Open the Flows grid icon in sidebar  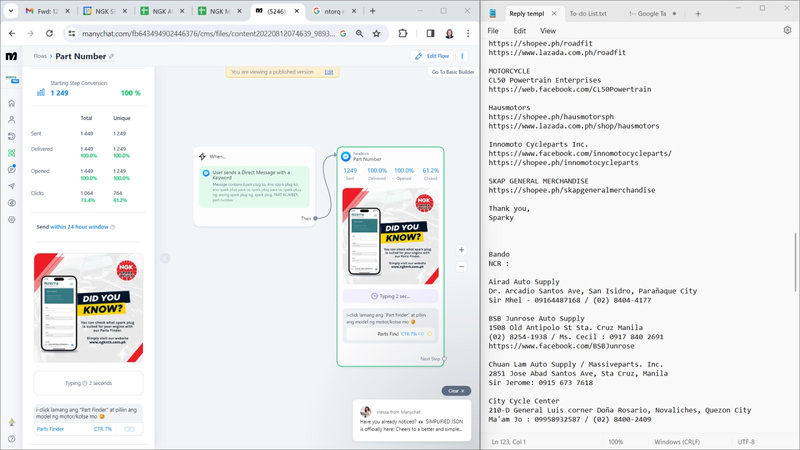12,153
